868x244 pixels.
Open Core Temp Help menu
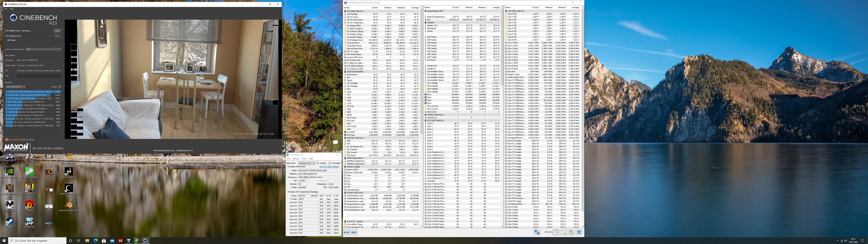point(311,158)
